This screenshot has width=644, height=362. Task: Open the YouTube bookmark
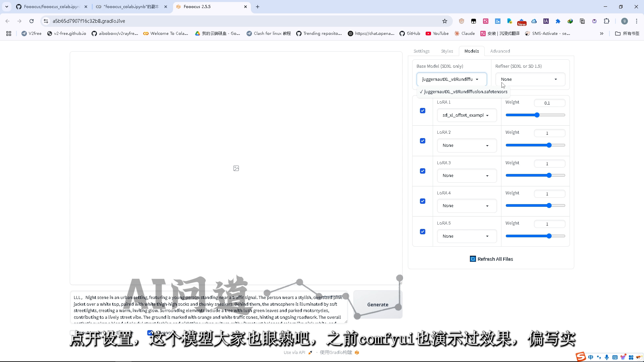[437, 34]
